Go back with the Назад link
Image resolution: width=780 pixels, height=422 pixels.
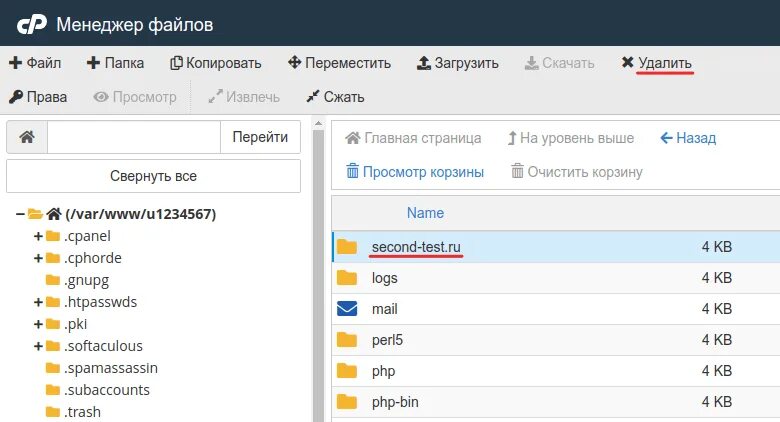pos(688,138)
